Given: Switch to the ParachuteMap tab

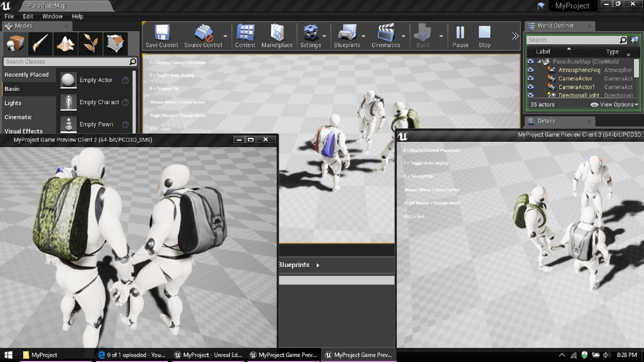Looking at the screenshot, I should pos(47,6).
